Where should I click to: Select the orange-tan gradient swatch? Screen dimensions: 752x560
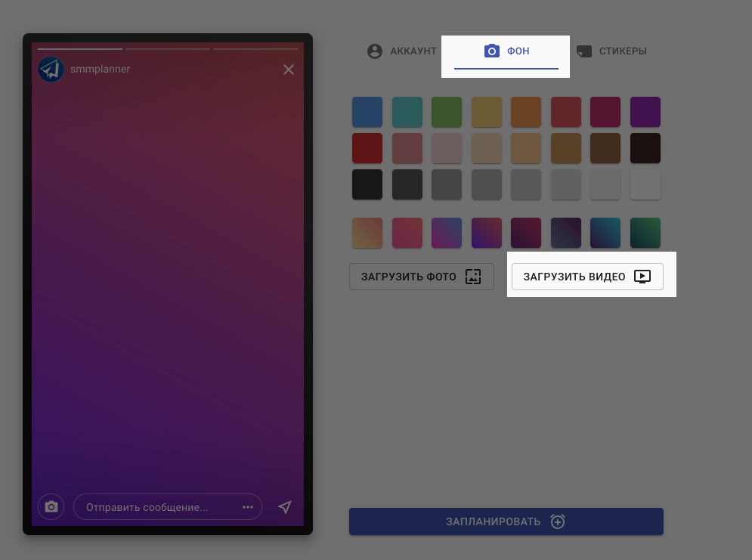367,233
